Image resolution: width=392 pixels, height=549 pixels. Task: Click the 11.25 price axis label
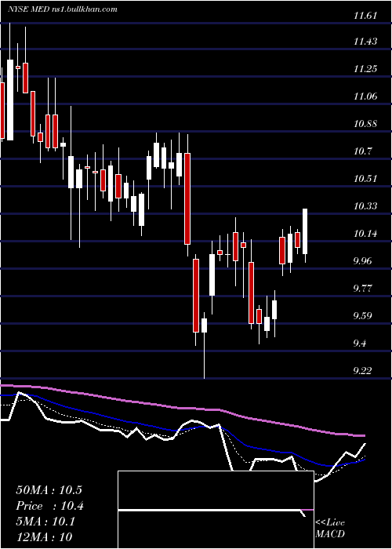pos(365,69)
